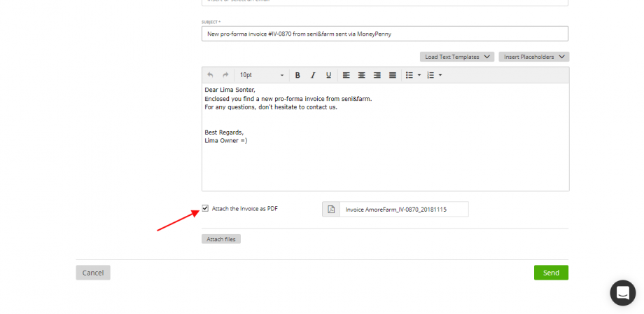Click the Attach files button
The width and height of the screenshot is (644, 314).
click(x=221, y=239)
